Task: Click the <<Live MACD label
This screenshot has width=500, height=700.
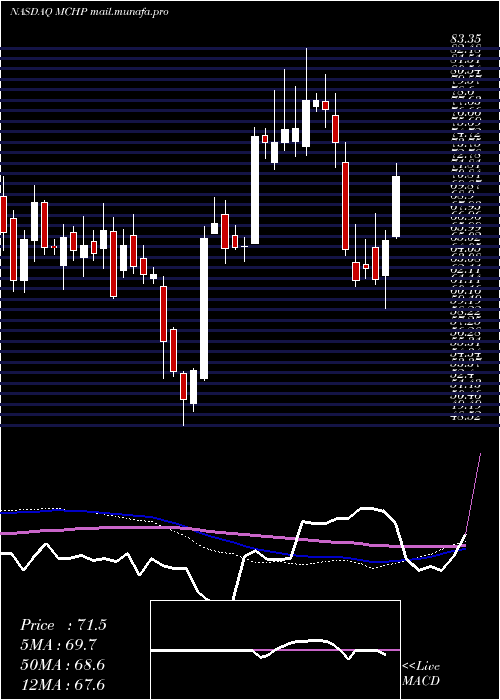Action: click(421, 674)
